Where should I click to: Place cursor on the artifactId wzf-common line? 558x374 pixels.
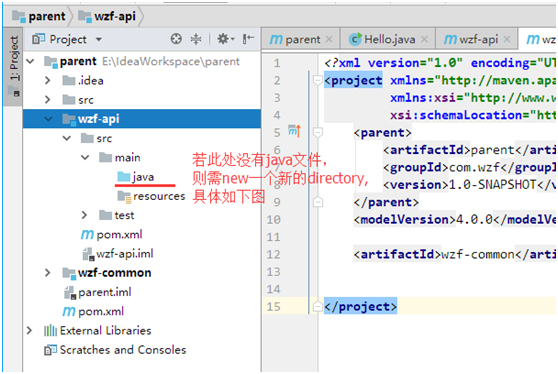(454, 254)
